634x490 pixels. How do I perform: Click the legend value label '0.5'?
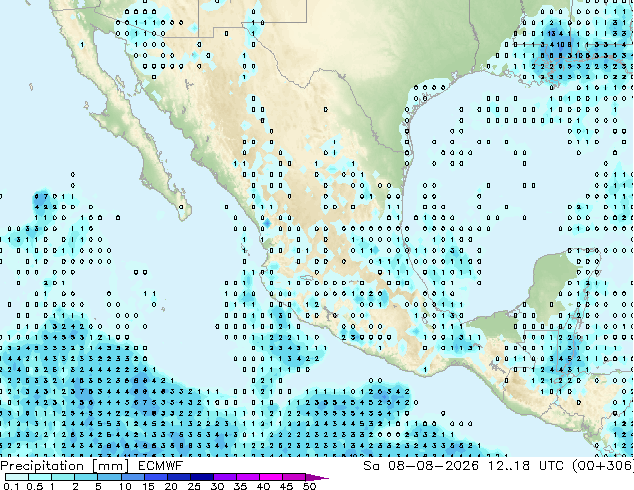pos(35,486)
